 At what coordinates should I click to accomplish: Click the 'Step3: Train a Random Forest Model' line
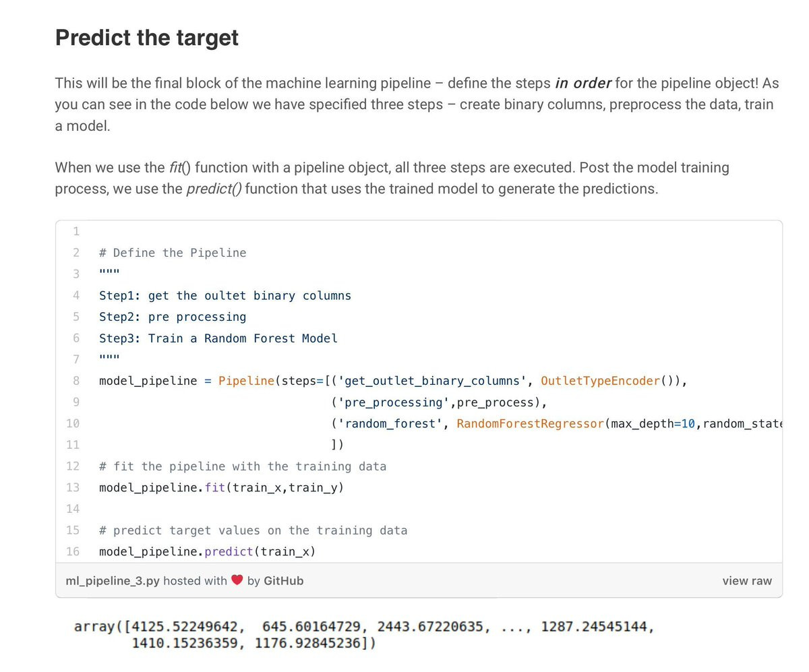tap(218, 338)
